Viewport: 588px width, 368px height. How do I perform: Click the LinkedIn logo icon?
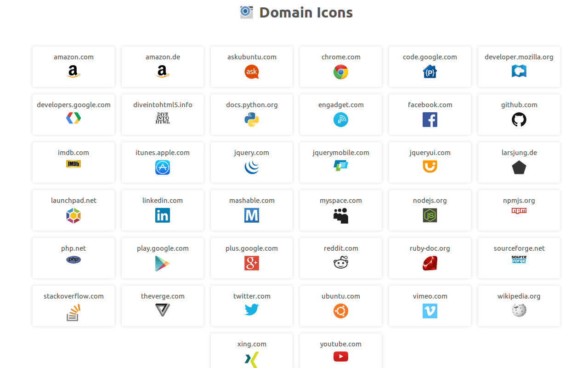tap(163, 215)
